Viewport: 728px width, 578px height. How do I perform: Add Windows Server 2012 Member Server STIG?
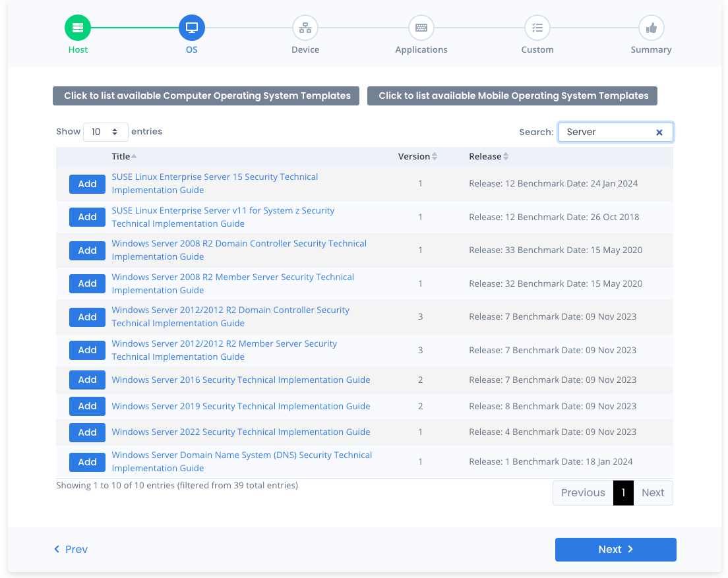click(x=87, y=350)
